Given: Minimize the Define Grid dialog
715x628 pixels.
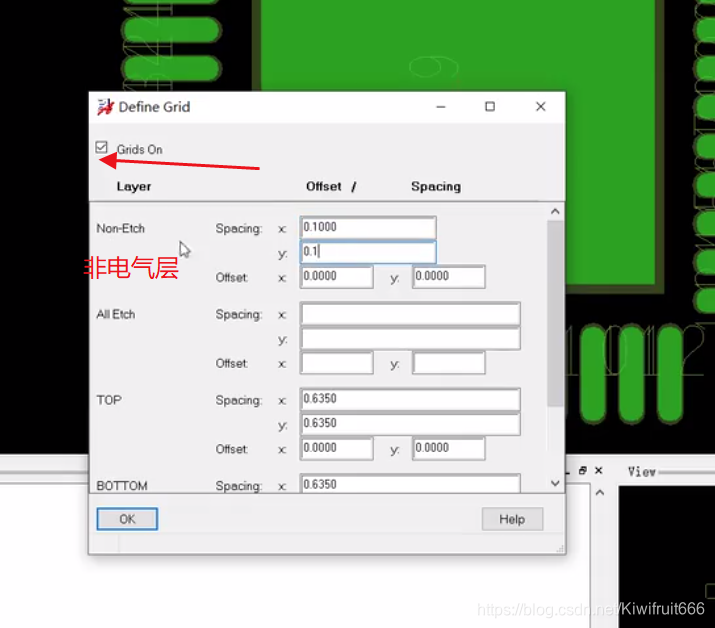Looking at the screenshot, I should tap(440, 107).
